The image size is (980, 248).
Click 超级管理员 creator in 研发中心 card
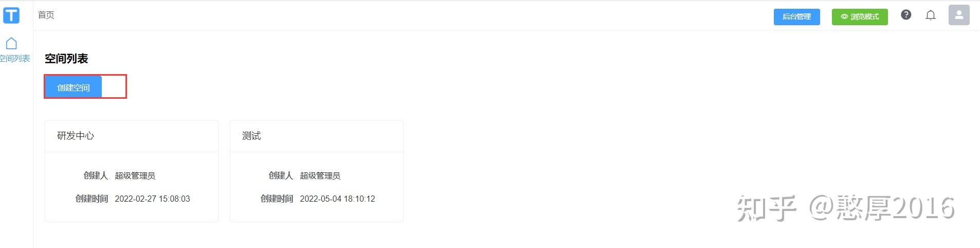pyautogui.click(x=135, y=176)
